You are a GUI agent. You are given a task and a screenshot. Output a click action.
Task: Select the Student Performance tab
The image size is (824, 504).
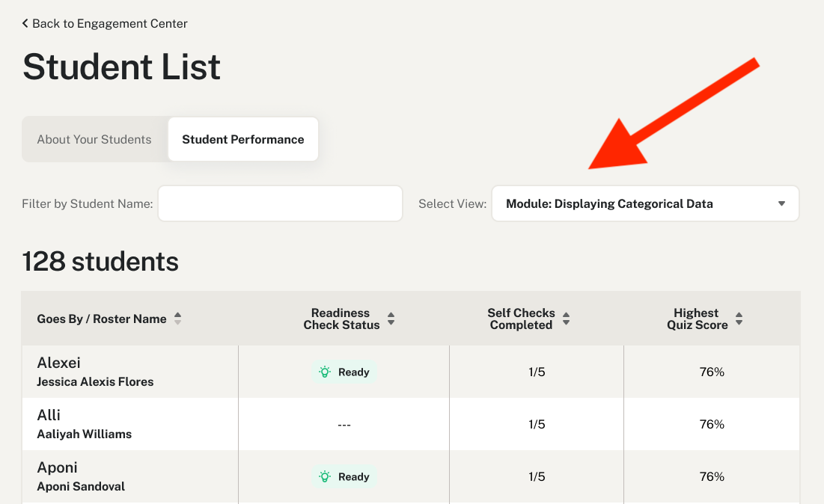tap(242, 139)
